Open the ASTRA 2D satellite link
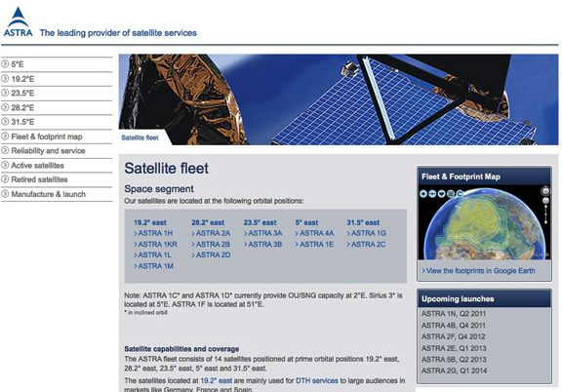 pos(211,255)
